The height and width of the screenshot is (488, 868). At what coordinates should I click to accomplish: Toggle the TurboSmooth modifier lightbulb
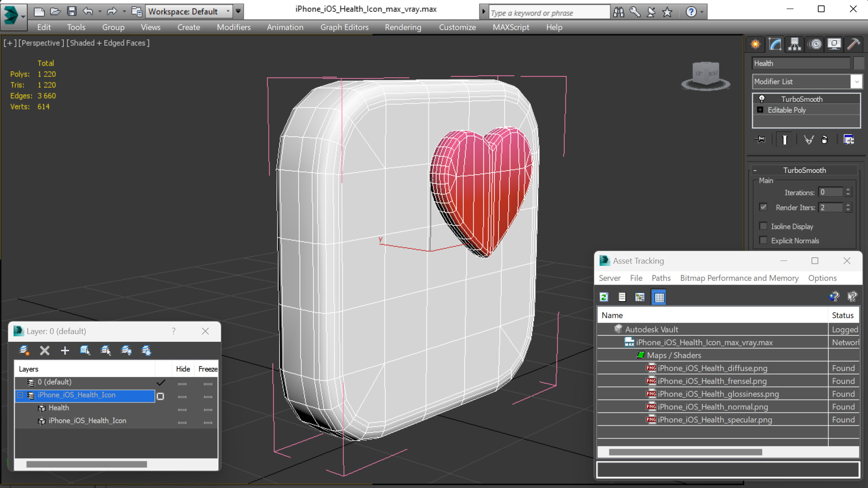[x=762, y=99]
